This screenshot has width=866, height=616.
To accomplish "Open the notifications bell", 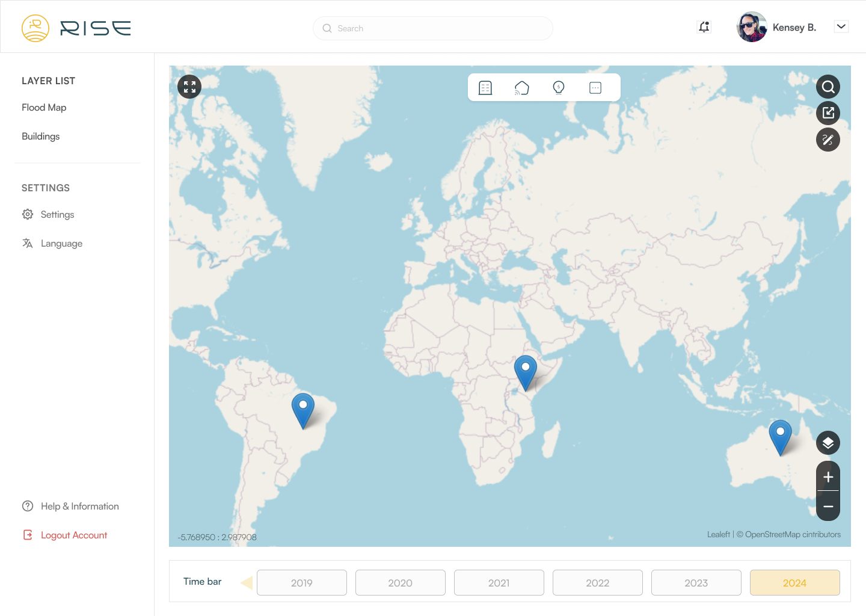I will (704, 27).
